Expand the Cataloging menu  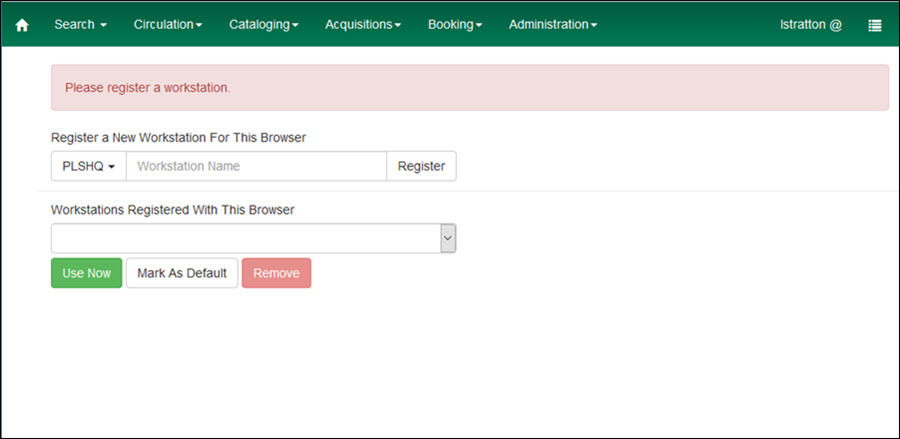pos(263,25)
